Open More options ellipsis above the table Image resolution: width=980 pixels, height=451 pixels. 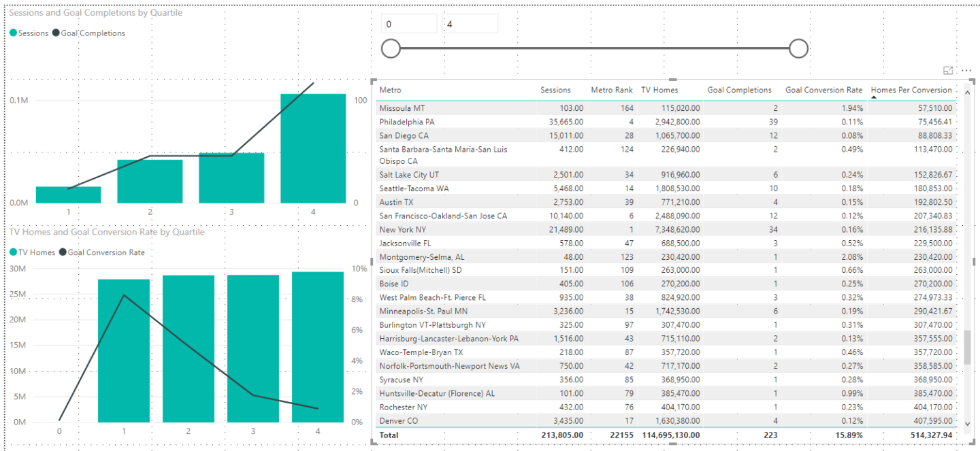[x=966, y=71]
